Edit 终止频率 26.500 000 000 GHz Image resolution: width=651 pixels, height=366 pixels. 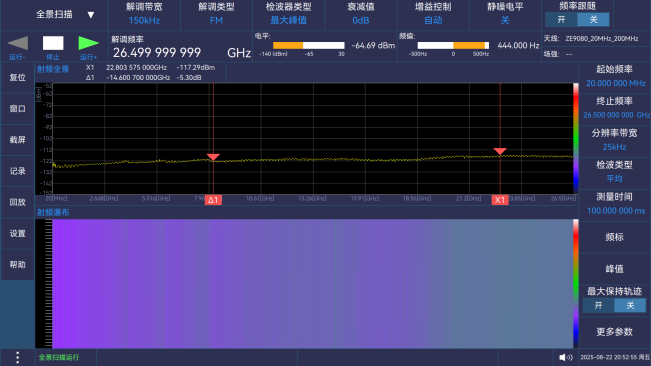[x=614, y=108]
